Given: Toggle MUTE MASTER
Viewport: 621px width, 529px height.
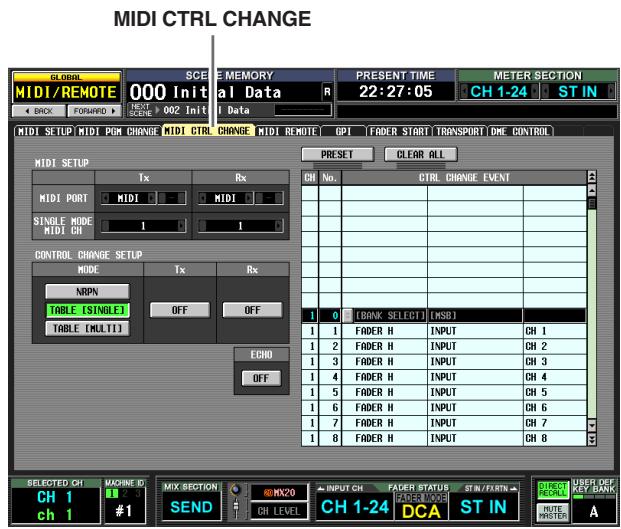Looking at the screenshot, I should coord(552,512).
